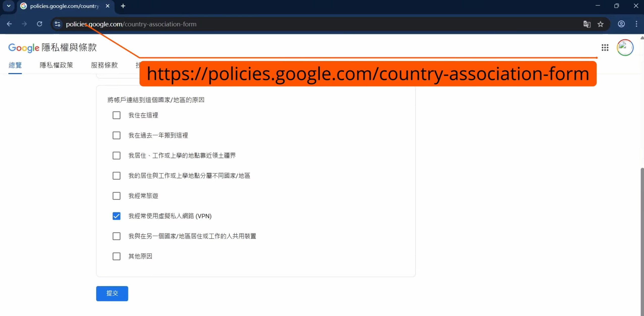Click the Google logo link
This screenshot has height=316, width=644.
[24, 48]
